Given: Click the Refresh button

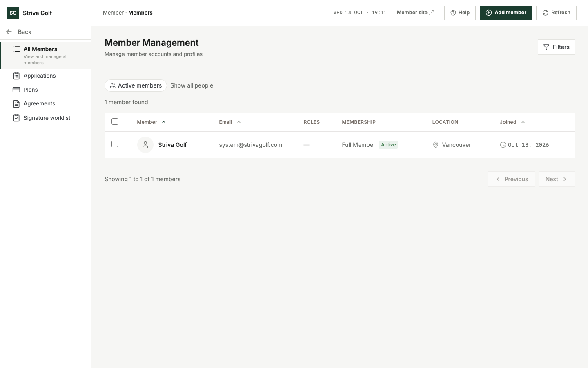Looking at the screenshot, I should (x=556, y=13).
